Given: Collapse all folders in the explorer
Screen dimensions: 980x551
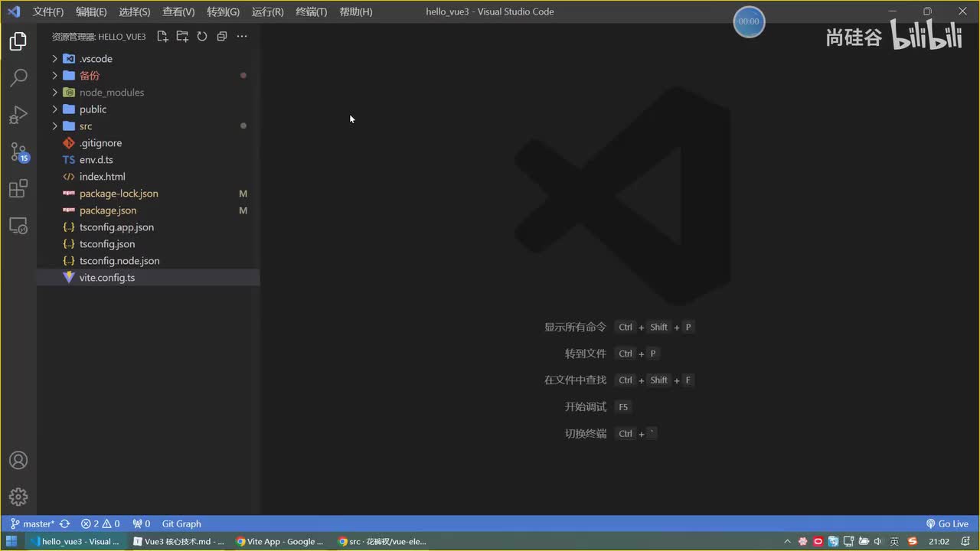Looking at the screenshot, I should pyautogui.click(x=222, y=36).
